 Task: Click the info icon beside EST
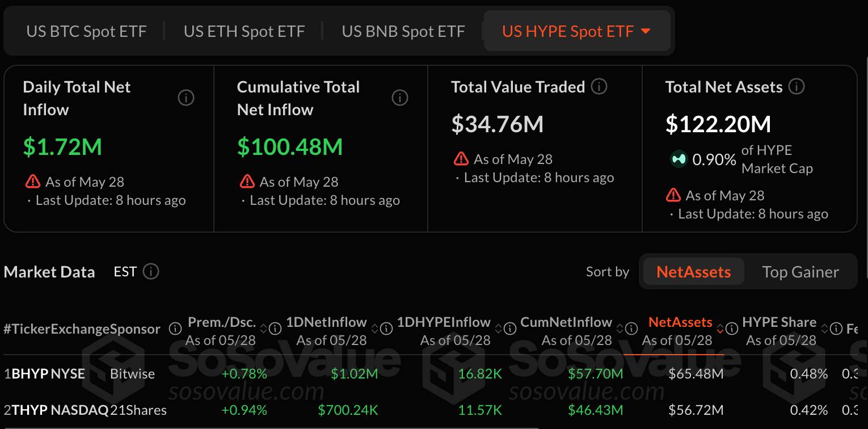point(151,271)
